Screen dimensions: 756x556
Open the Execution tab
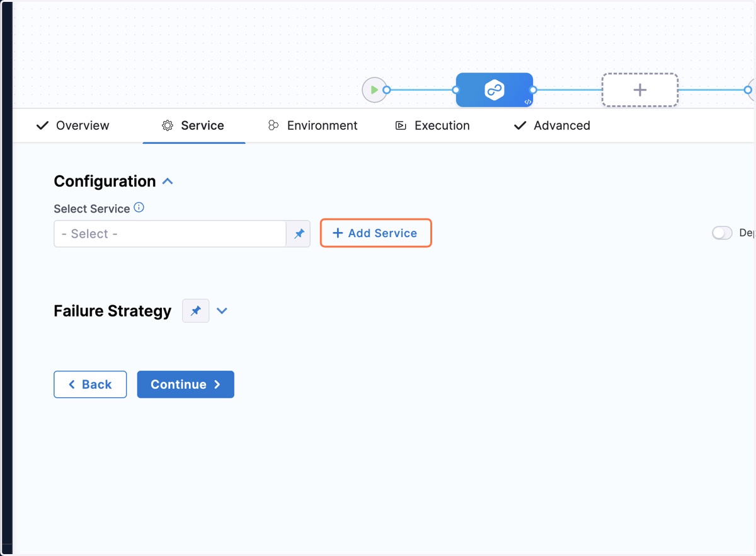(432, 125)
